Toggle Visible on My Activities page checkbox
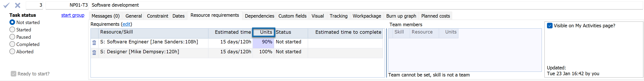The width and height of the screenshot is (644, 81). click(x=550, y=26)
